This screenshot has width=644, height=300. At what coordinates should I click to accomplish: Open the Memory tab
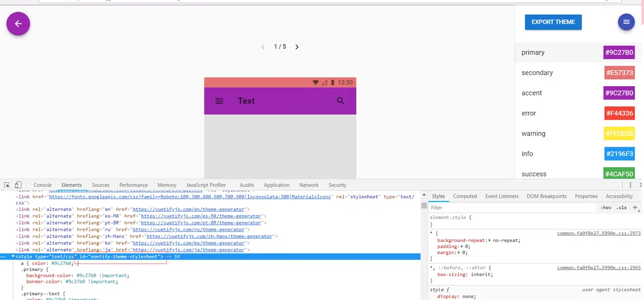(167, 185)
